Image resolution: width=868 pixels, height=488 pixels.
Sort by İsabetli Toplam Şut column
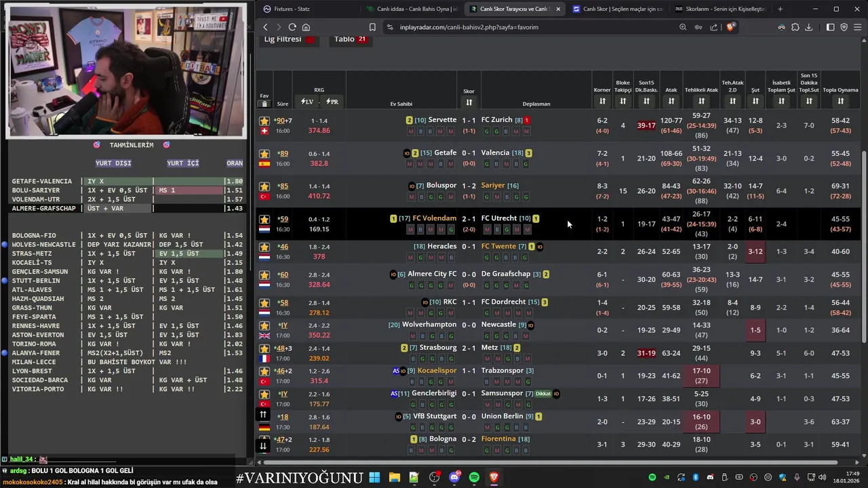point(781,102)
